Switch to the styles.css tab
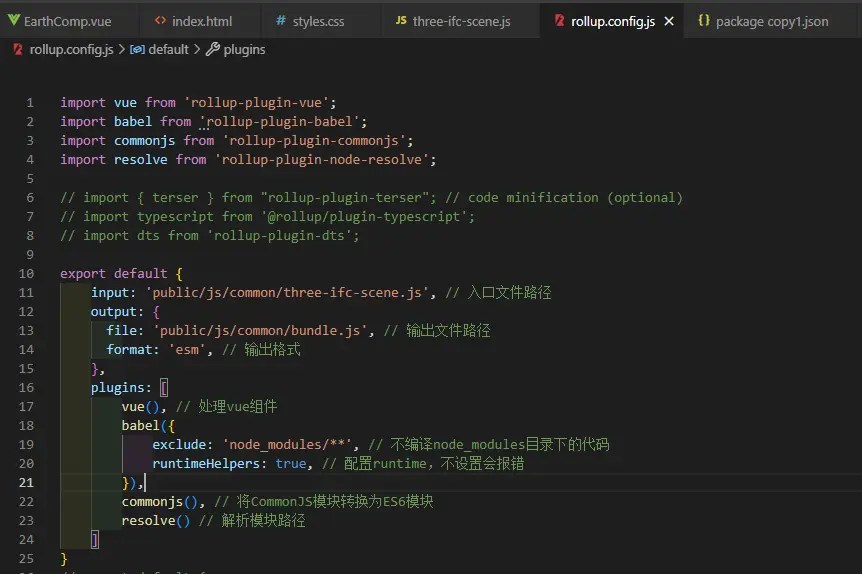This screenshot has height=574, width=862. tap(311, 21)
